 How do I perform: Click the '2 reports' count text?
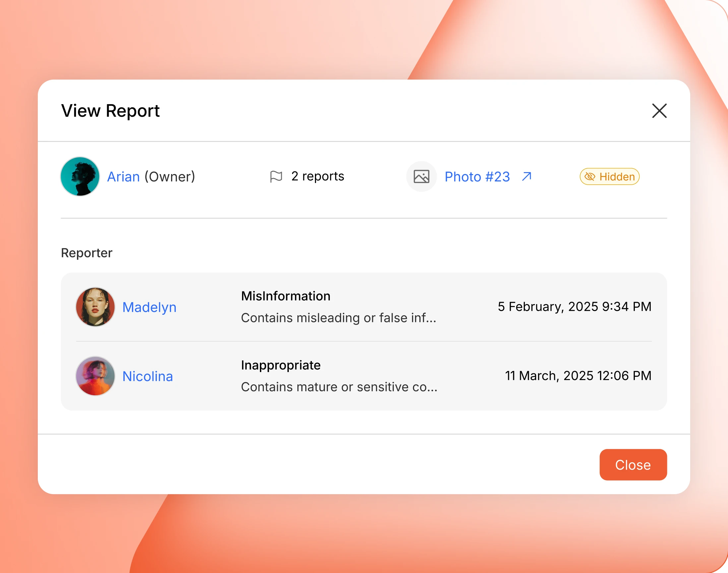(318, 176)
